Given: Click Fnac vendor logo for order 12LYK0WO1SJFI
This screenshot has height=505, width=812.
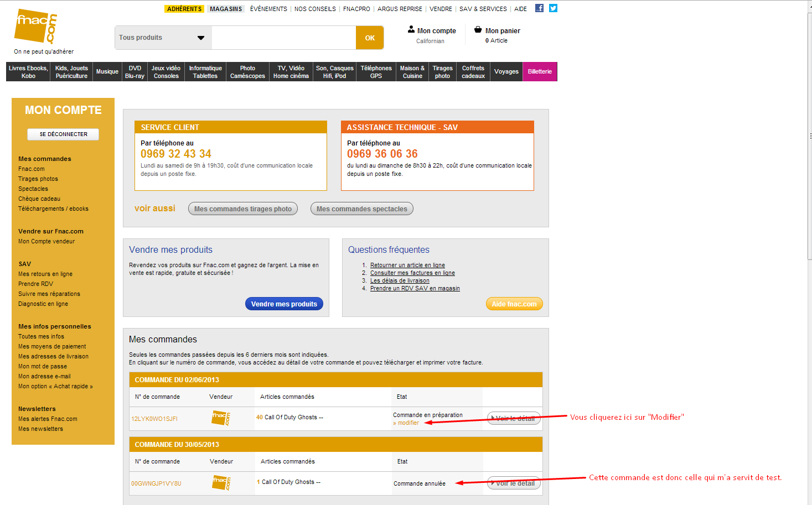Looking at the screenshot, I should click(221, 418).
